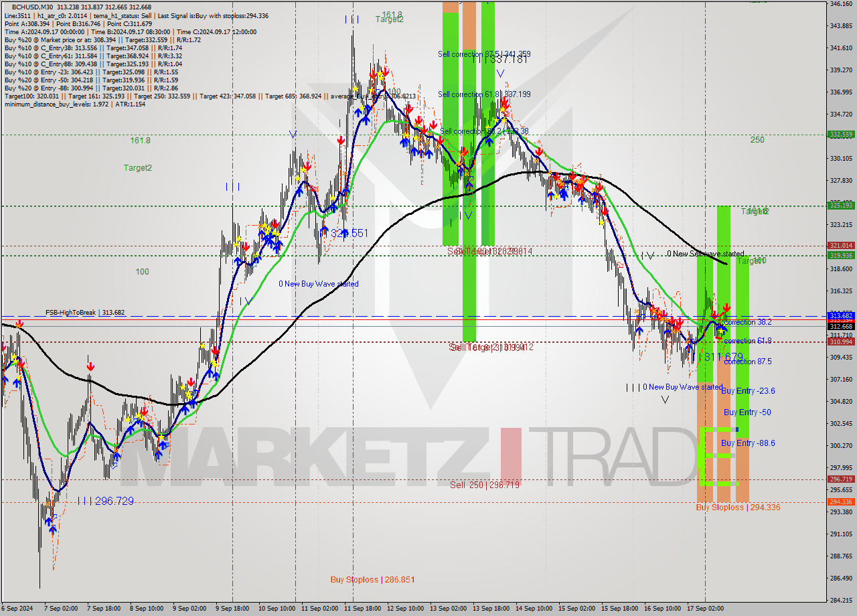857x616 pixels.
Task: Click the 346.160 price axis value
Action: point(841,4)
